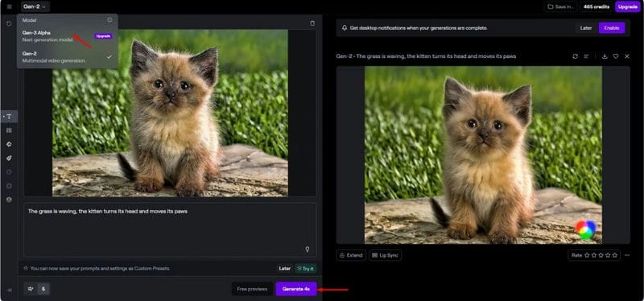The image size is (644, 301).
Task: Delete the input image with trash icon
Action: (312, 23)
